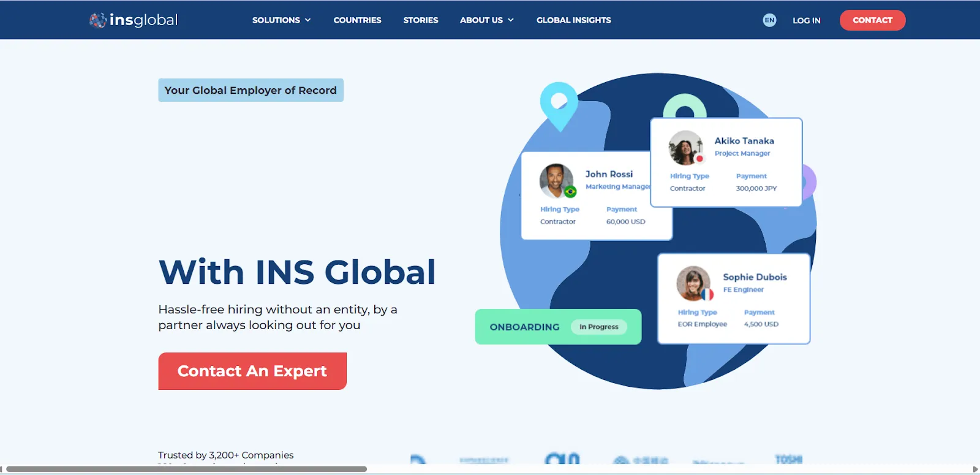Click John Rossi's profile photo
Viewport: 980px width, 475px height.
(556, 181)
